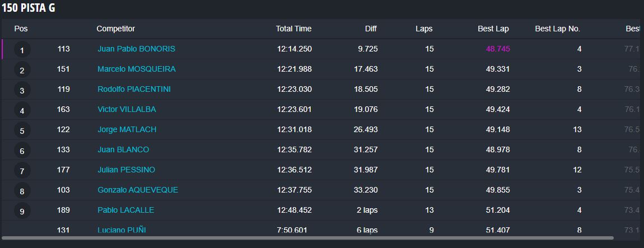Click the horizontal scrollbar under the table
Image resolution: width=644 pixels, height=248 pixels.
coord(307,238)
